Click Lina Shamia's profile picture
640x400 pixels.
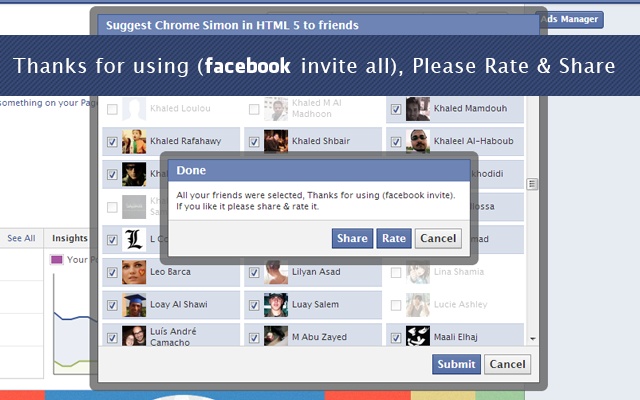(418, 272)
